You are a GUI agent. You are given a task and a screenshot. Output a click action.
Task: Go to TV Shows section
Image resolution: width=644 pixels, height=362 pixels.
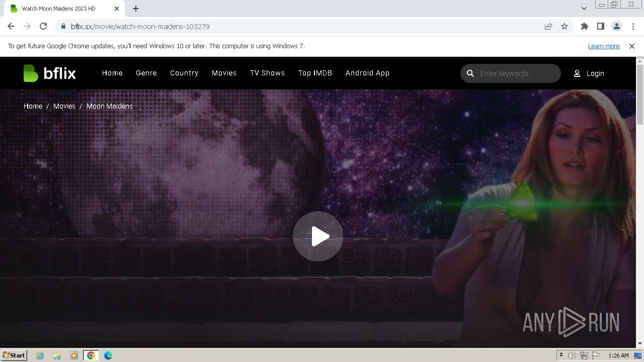(x=267, y=73)
